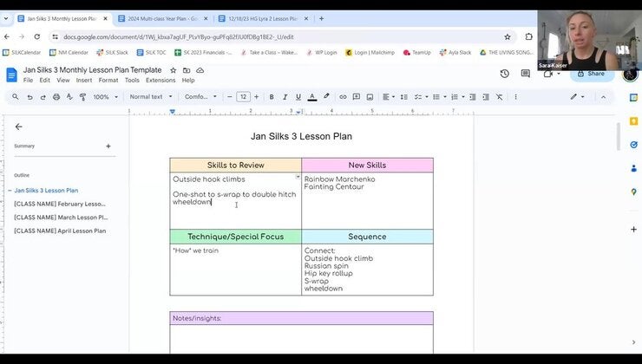642x364 pixels.
Task: Open checklist options
Action: (421, 97)
